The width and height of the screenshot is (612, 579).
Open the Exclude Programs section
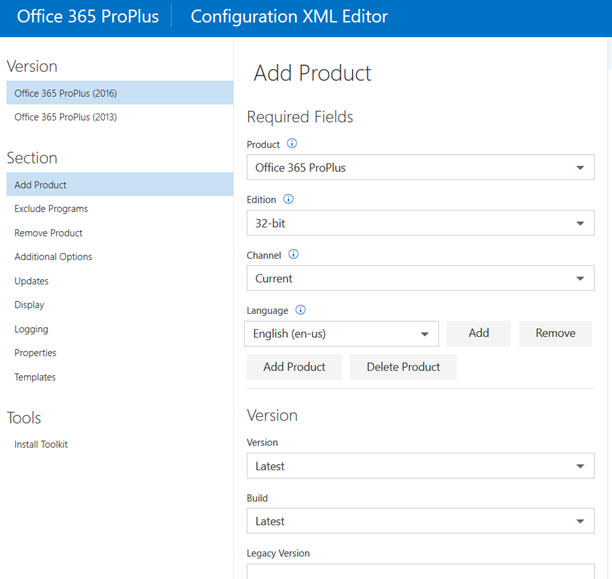[120, 208]
